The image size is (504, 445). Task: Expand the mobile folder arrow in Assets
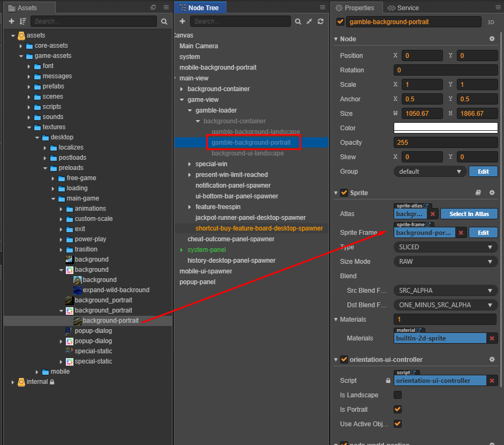click(x=37, y=372)
